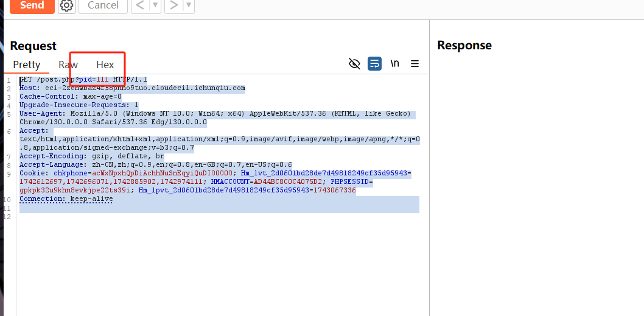Image resolution: width=644 pixels, height=316 pixels.
Task: Open the Hex tab
Action: [x=105, y=65]
